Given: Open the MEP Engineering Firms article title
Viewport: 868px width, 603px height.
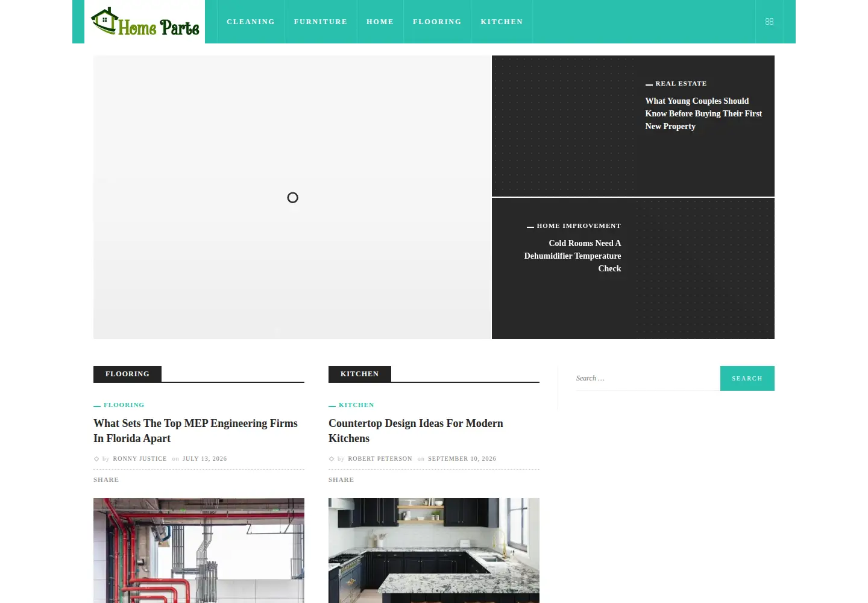Looking at the screenshot, I should pos(195,431).
